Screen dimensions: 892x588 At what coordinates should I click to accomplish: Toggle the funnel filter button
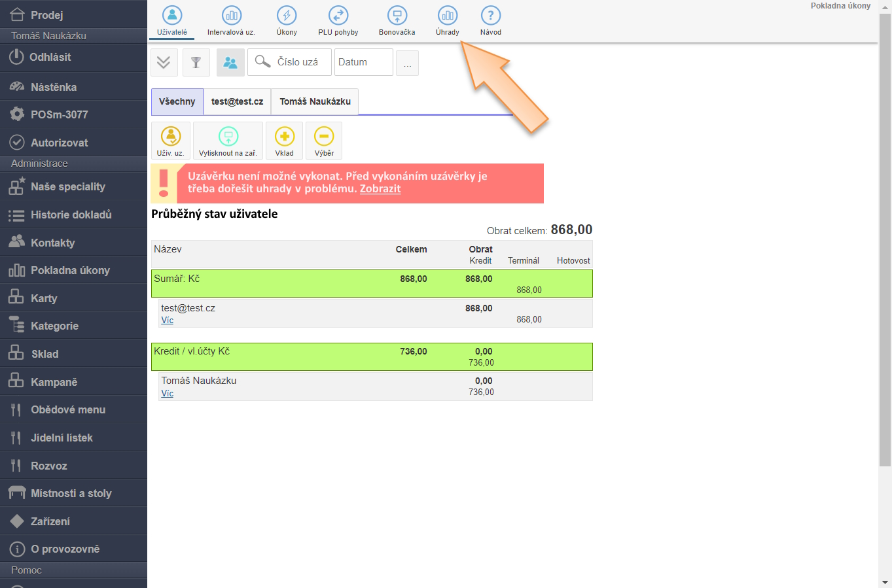196,63
